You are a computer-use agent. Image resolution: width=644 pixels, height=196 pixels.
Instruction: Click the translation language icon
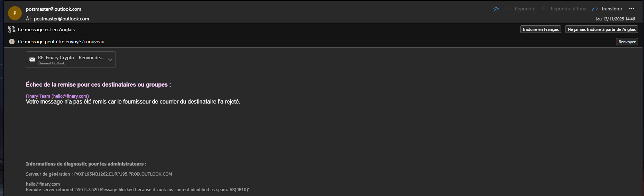12,29
